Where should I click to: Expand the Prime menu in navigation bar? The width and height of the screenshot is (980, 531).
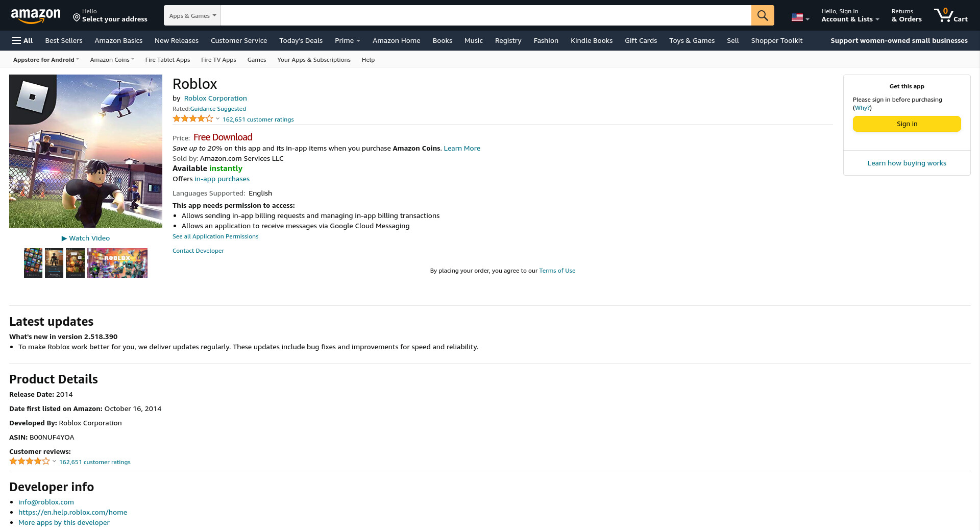tap(347, 40)
